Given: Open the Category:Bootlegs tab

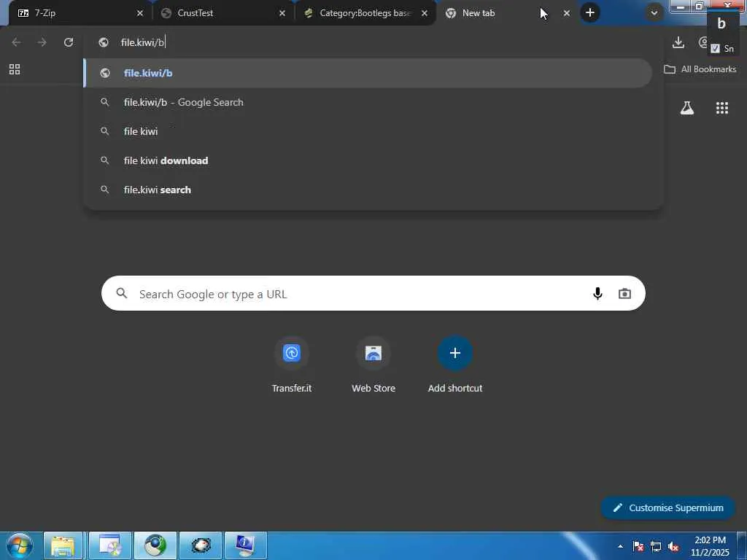Looking at the screenshot, I should pos(365,13).
